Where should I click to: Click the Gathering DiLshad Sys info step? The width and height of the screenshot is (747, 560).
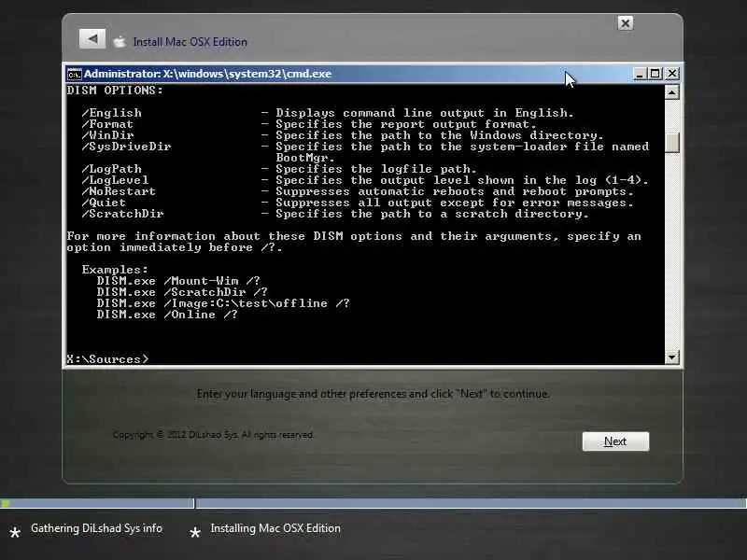click(97, 528)
